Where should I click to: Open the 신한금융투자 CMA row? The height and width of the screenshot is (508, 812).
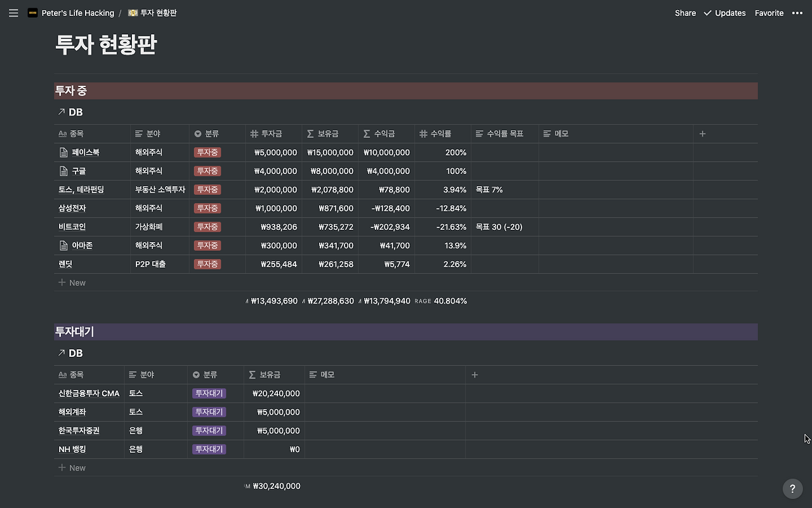89,393
